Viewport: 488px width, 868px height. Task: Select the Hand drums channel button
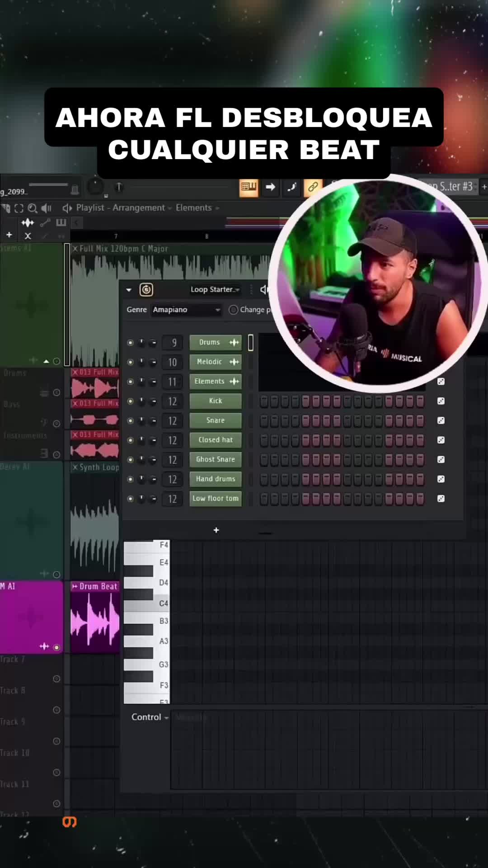pos(216,478)
